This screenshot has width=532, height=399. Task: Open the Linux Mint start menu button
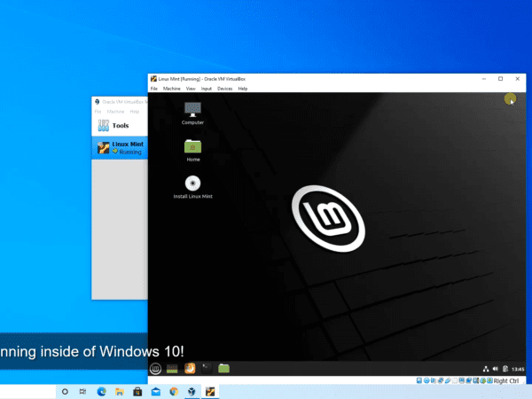click(155, 369)
